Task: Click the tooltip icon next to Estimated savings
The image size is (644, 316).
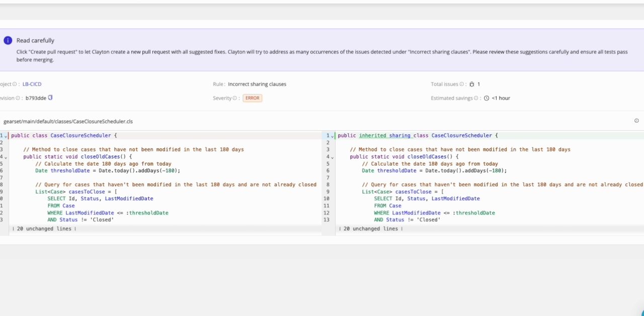Action: click(475, 98)
